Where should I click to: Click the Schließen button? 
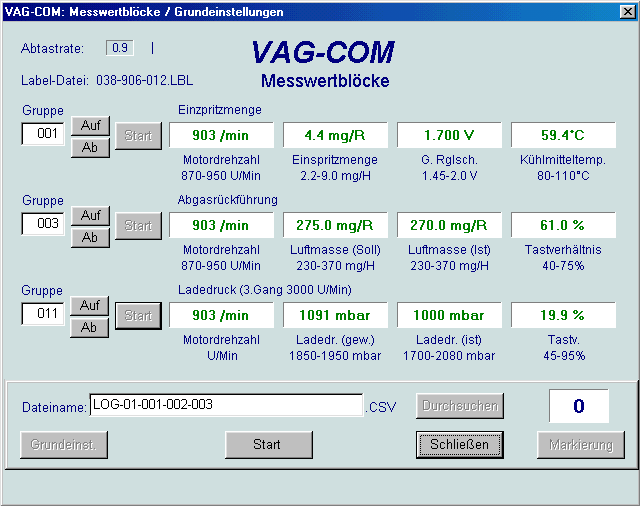459,444
